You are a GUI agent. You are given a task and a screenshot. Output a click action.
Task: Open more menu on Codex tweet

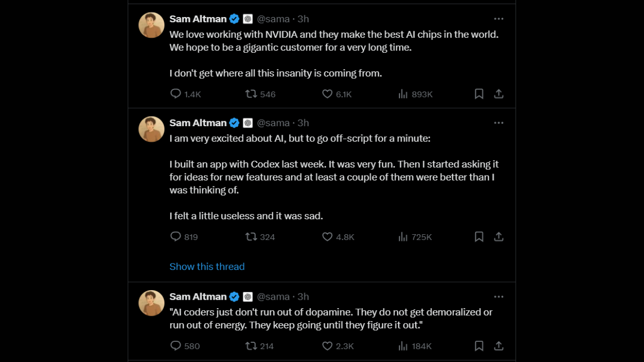pyautogui.click(x=499, y=123)
